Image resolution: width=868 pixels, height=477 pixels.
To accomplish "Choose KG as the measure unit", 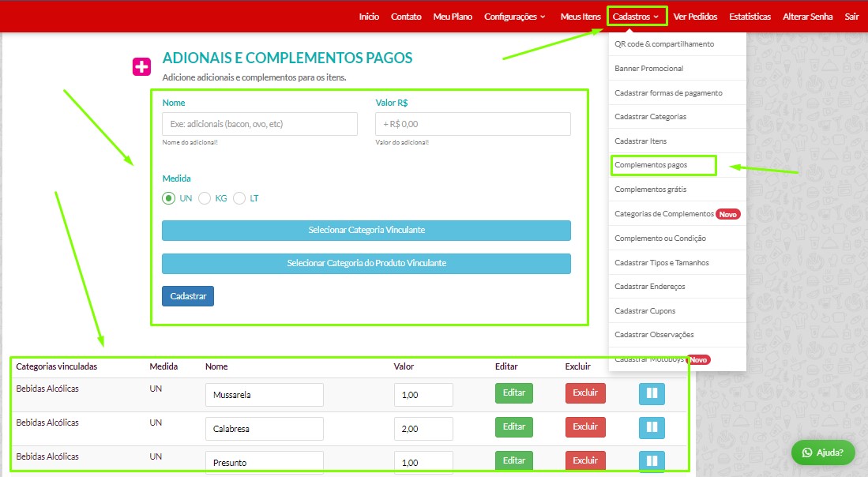I will pos(205,198).
